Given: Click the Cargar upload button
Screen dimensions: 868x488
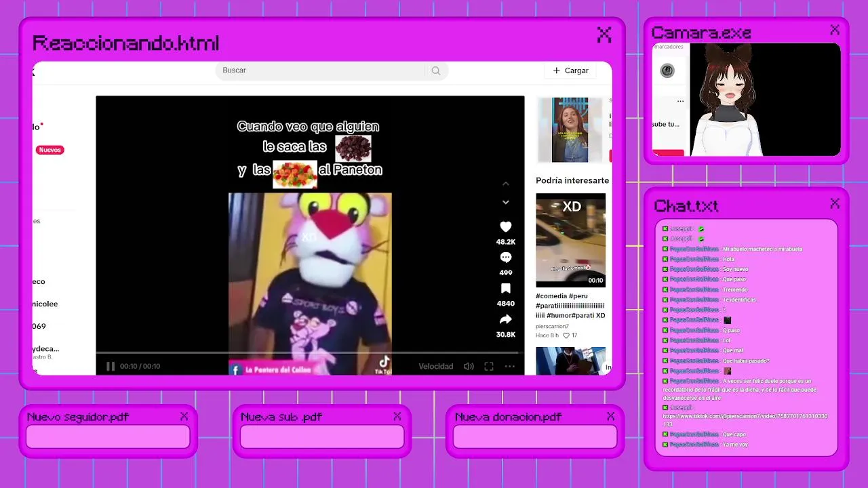Looking at the screenshot, I should 570,70.
